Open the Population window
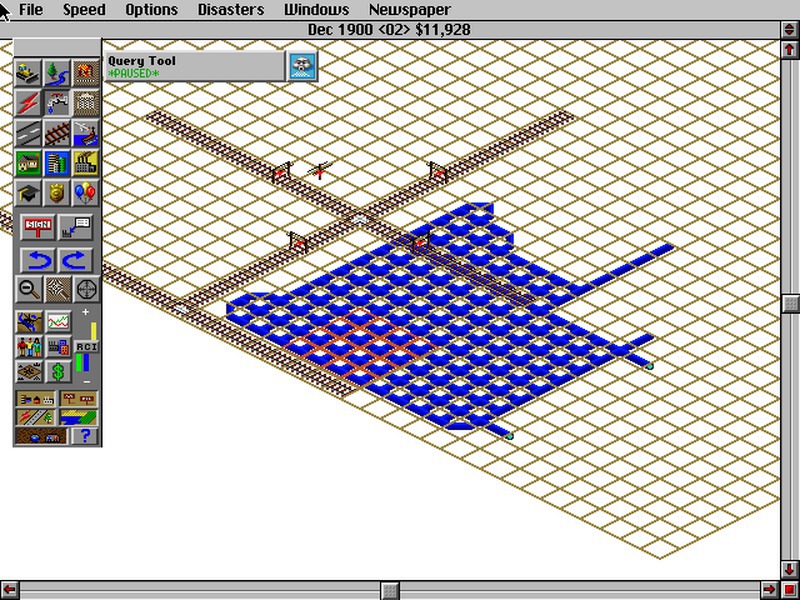Viewport: 800px width, 600px height. [x=29, y=347]
